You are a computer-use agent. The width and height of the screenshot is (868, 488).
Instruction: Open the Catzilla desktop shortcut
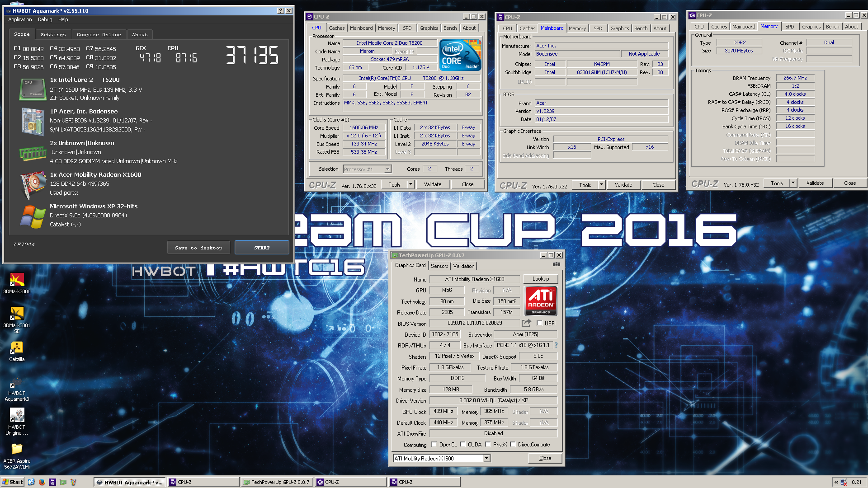(x=17, y=352)
